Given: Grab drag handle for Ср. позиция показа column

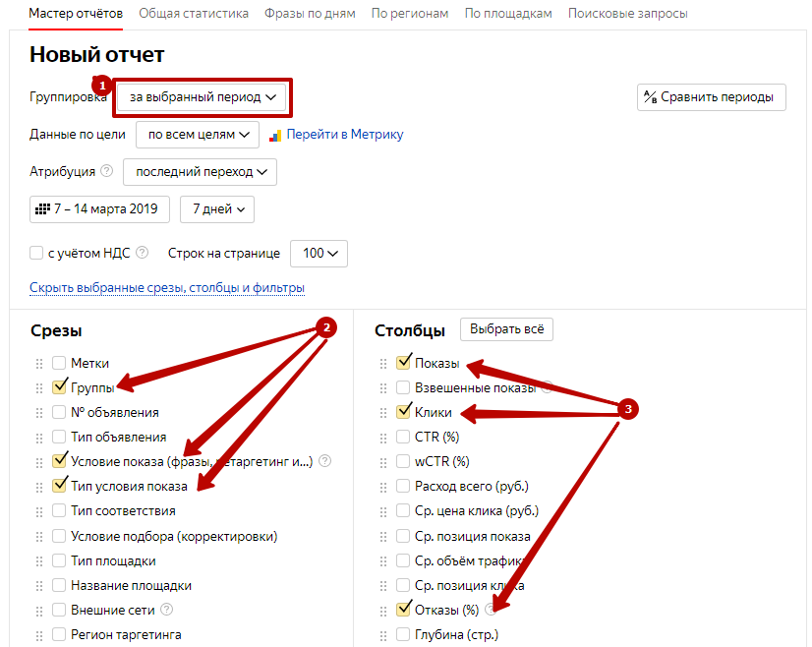Looking at the screenshot, I should click(x=383, y=537).
